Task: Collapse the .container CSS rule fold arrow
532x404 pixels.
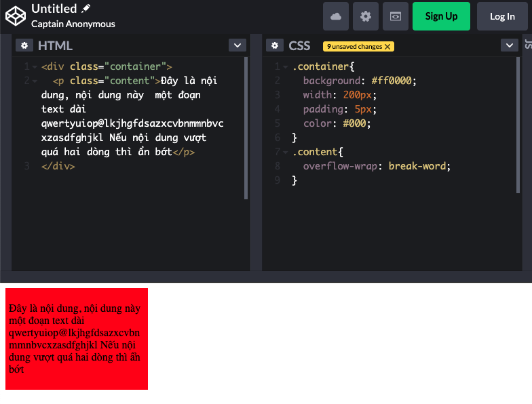Action: (x=286, y=67)
